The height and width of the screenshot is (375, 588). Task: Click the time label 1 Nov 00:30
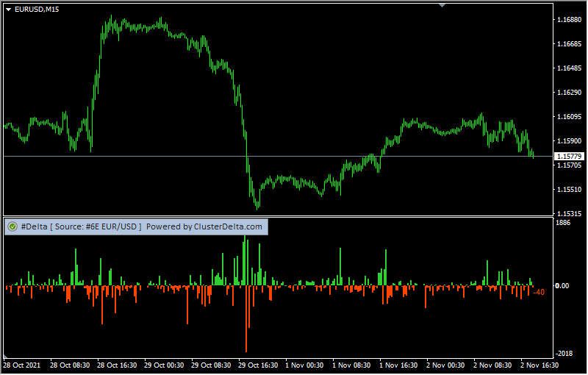coord(304,365)
